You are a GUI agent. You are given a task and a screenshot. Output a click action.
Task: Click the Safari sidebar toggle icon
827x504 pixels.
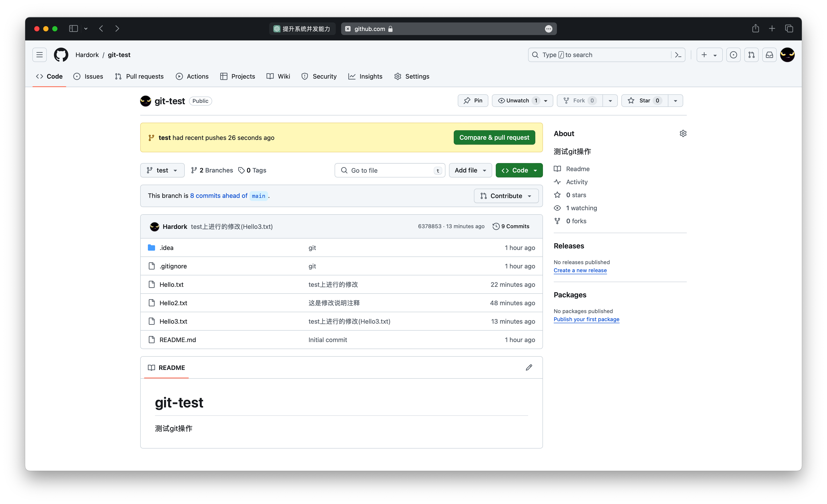pos(73,29)
